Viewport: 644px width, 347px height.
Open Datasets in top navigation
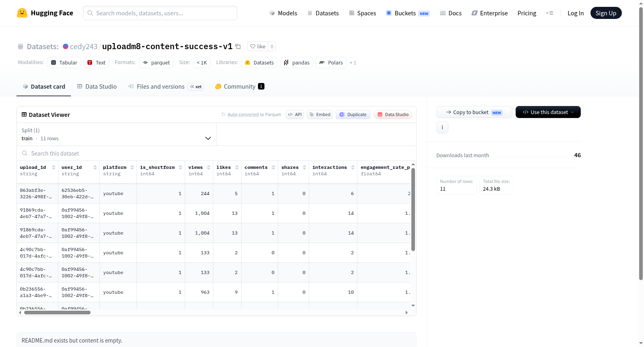tap(323, 13)
